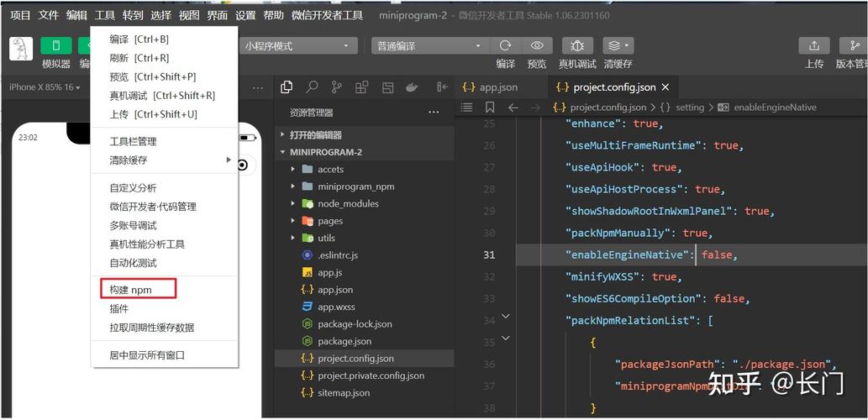This screenshot has height=420, width=868.
Task: Open the Docker whale icon panel
Action: [412, 87]
